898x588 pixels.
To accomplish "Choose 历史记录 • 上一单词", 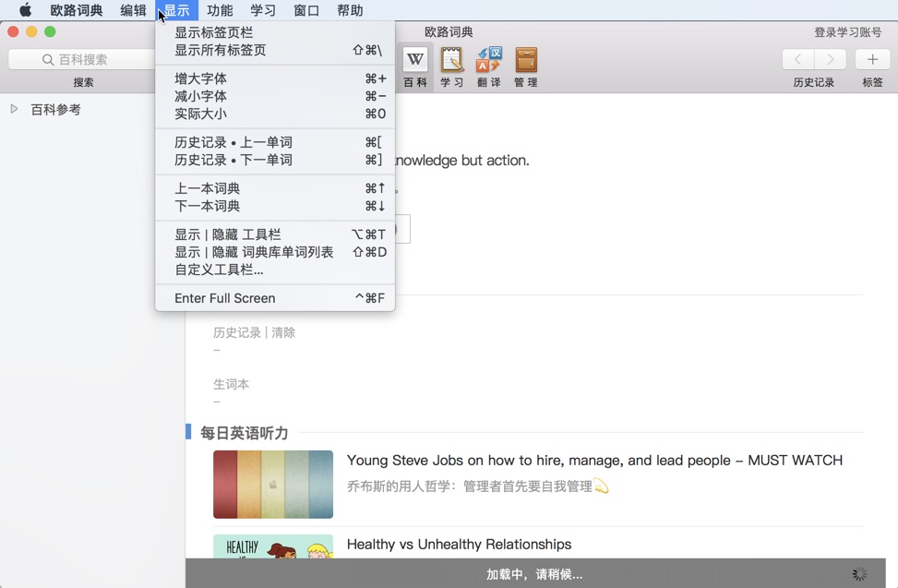I will (x=275, y=142).
